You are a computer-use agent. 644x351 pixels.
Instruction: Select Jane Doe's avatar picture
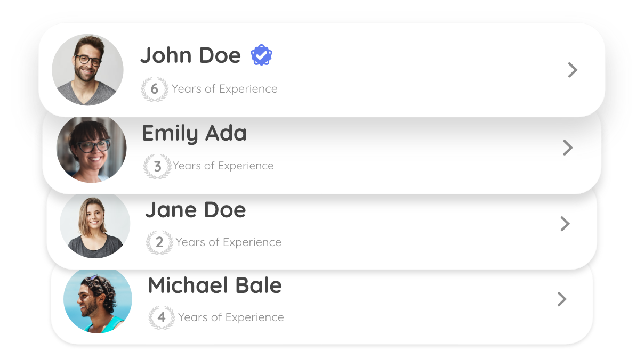tap(95, 225)
